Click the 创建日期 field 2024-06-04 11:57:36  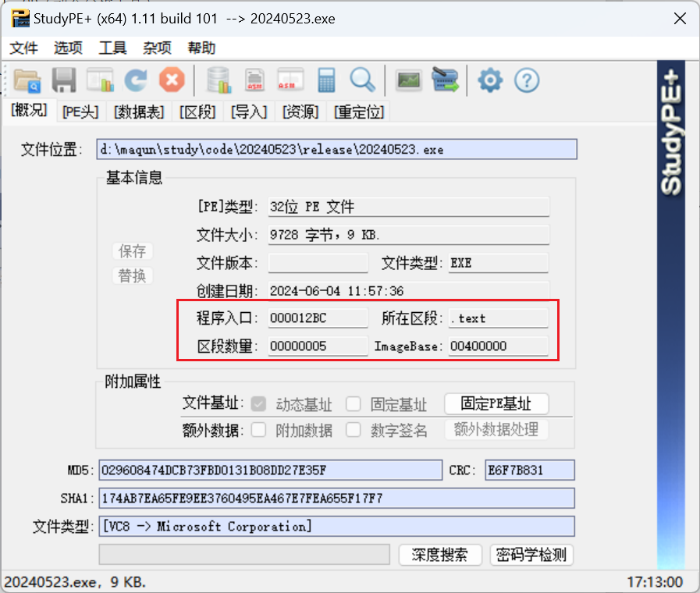click(408, 290)
